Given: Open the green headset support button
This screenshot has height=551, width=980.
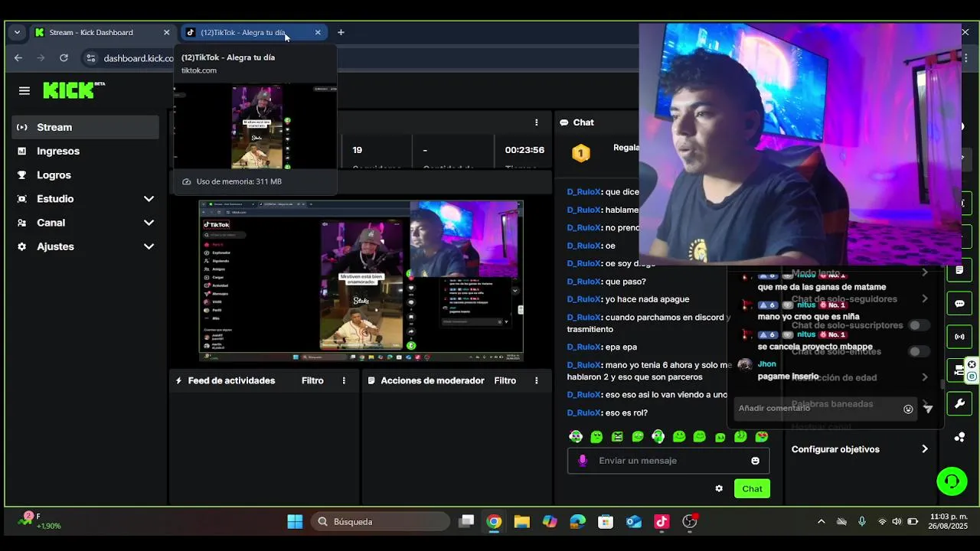Looking at the screenshot, I should pos(952,481).
